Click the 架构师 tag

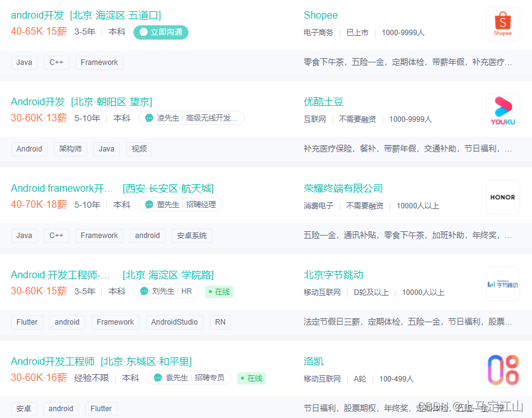pos(70,149)
